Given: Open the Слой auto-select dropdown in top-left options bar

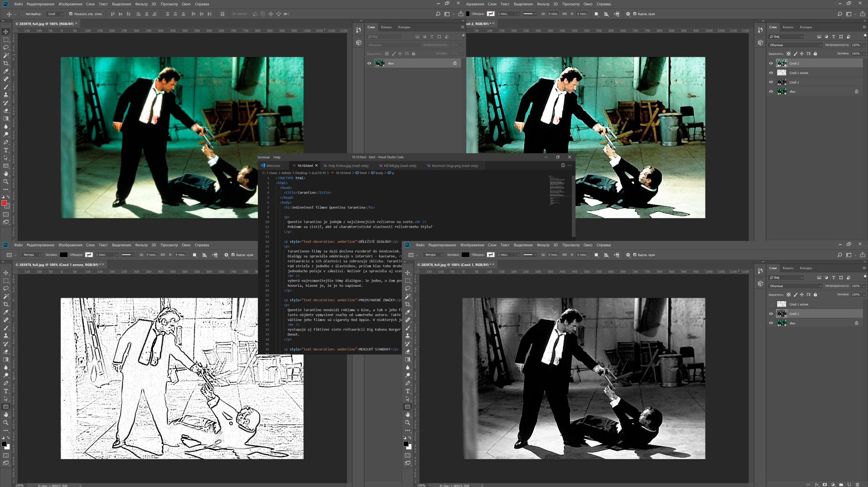Looking at the screenshot, I should click(55, 14).
